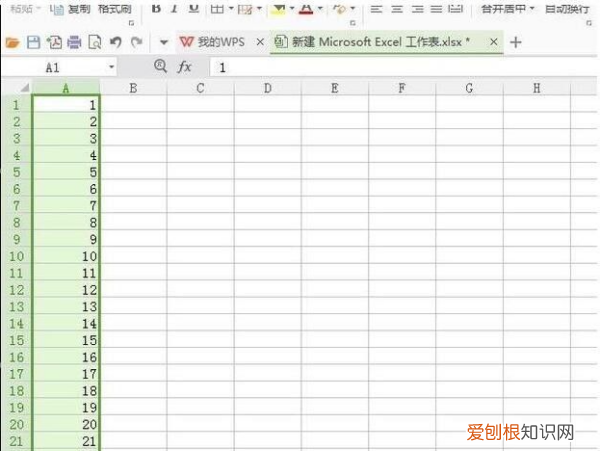
Task: Toggle underline formatting
Action: tap(194, 8)
